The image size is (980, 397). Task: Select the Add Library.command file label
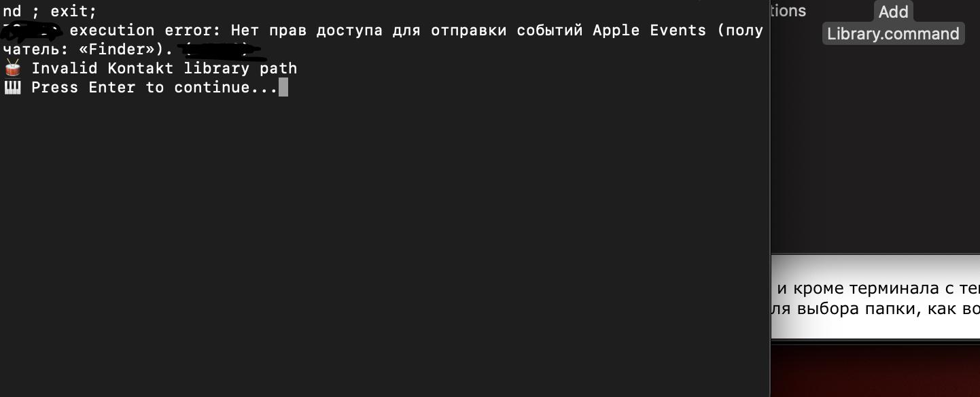pos(893,33)
